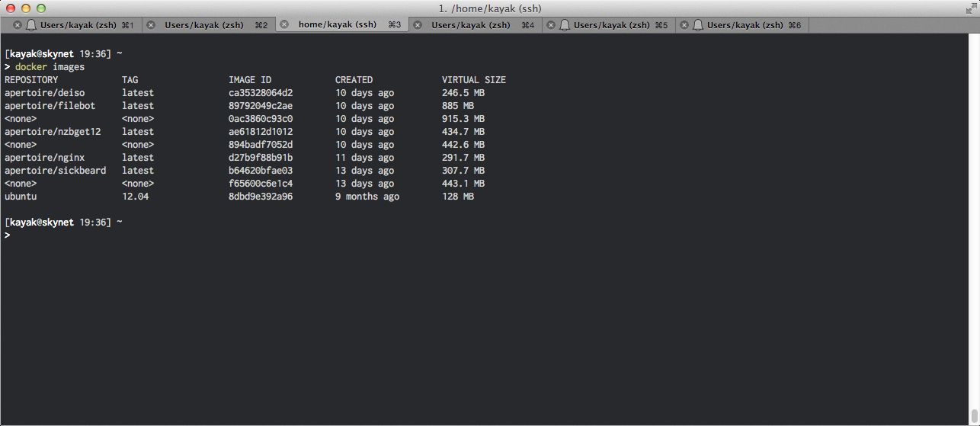Click image ID ae61812d1012
This screenshot has width=980, height=426.
click(261, 132)
